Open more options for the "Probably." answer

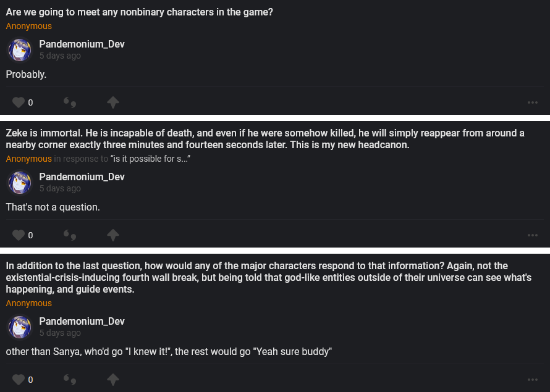click(533, 102)
